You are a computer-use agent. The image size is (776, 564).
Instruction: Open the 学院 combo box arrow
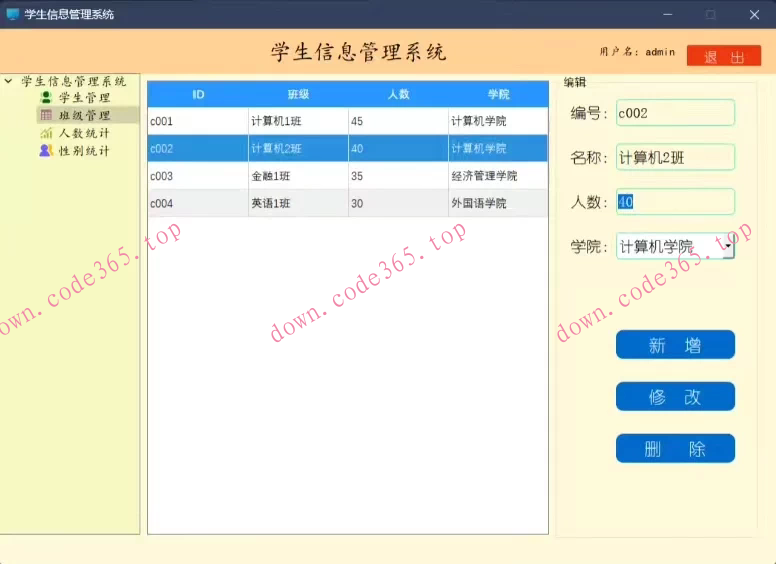click(x=728, y=246)
